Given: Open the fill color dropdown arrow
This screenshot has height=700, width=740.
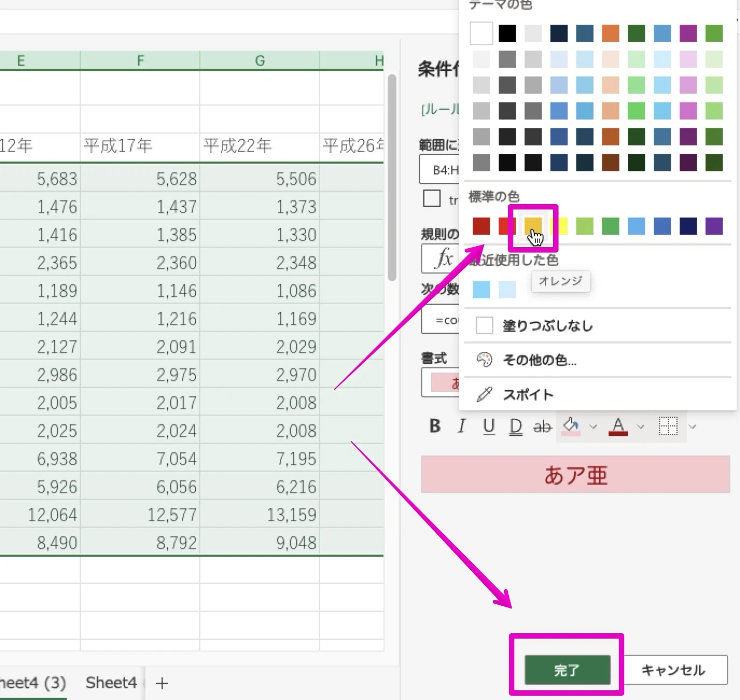Looking at the screenshot, I should click(593, 426).
